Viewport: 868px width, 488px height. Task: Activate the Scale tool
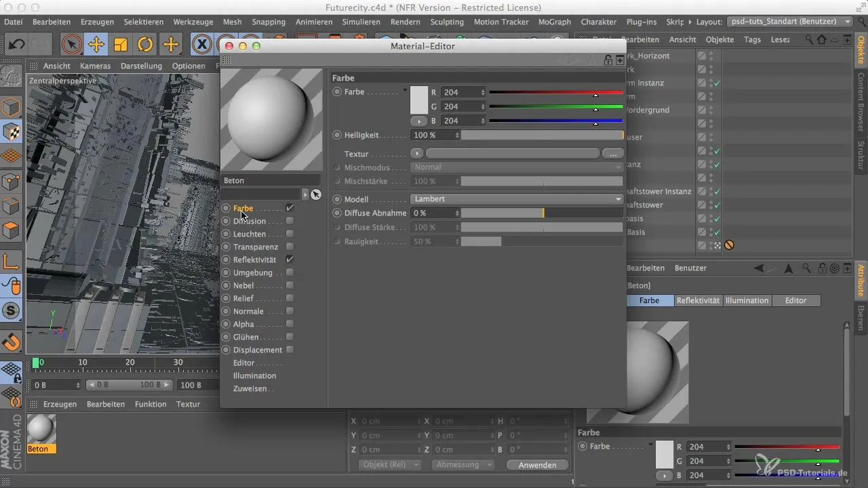coord(121,45)
